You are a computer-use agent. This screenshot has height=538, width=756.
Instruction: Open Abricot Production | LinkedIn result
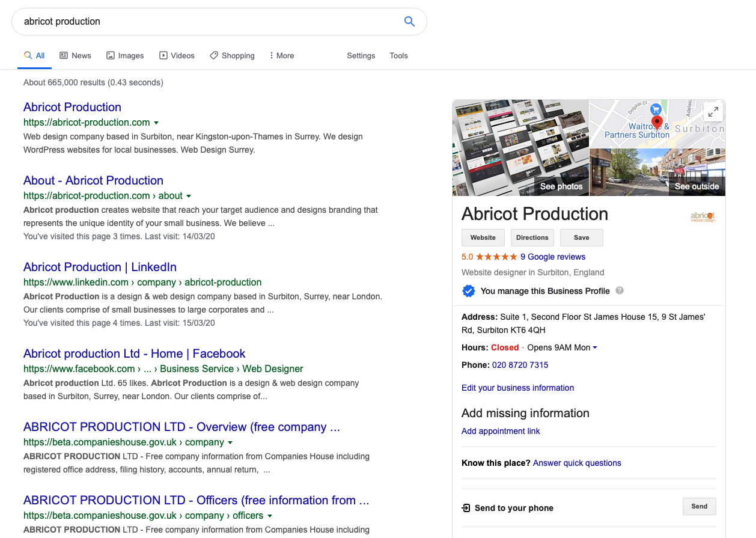[100, 267]
